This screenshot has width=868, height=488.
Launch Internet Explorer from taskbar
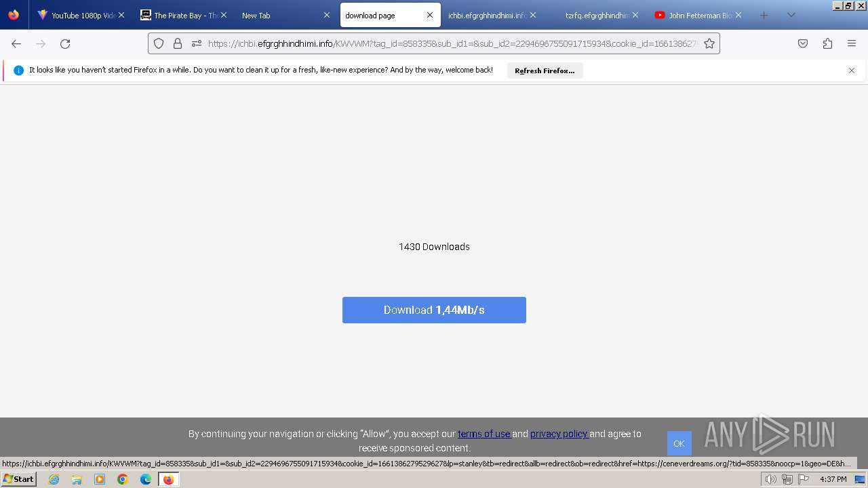[54, 479]
